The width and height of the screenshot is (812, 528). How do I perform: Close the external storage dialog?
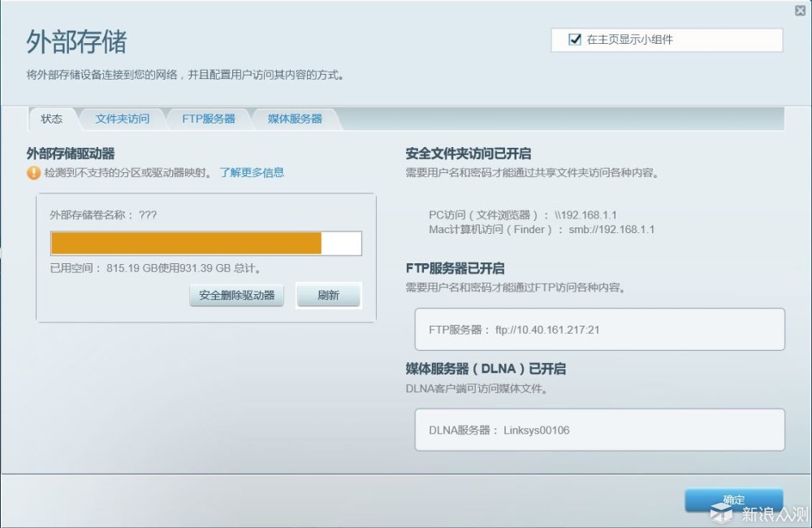click(800, 11)
